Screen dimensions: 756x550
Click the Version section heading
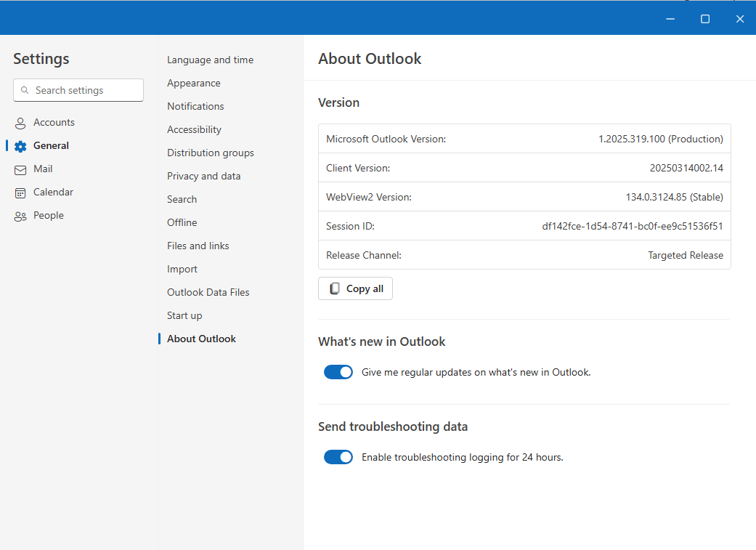[x=338, y=102]
